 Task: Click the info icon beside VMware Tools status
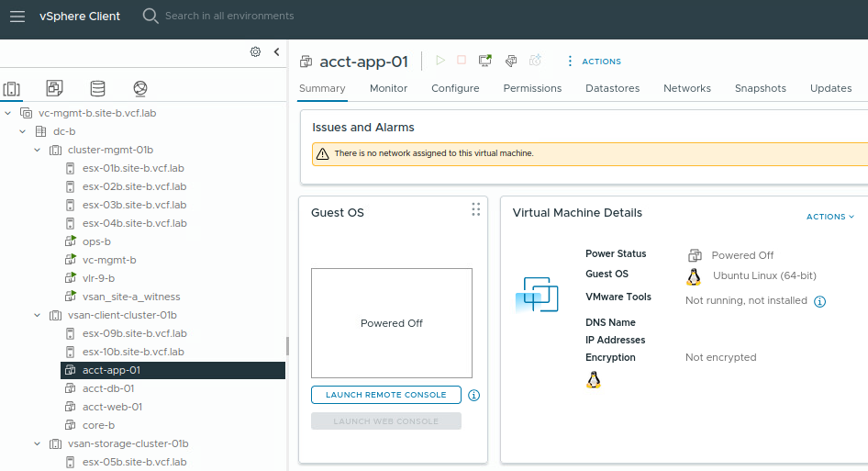coord(820,301)
